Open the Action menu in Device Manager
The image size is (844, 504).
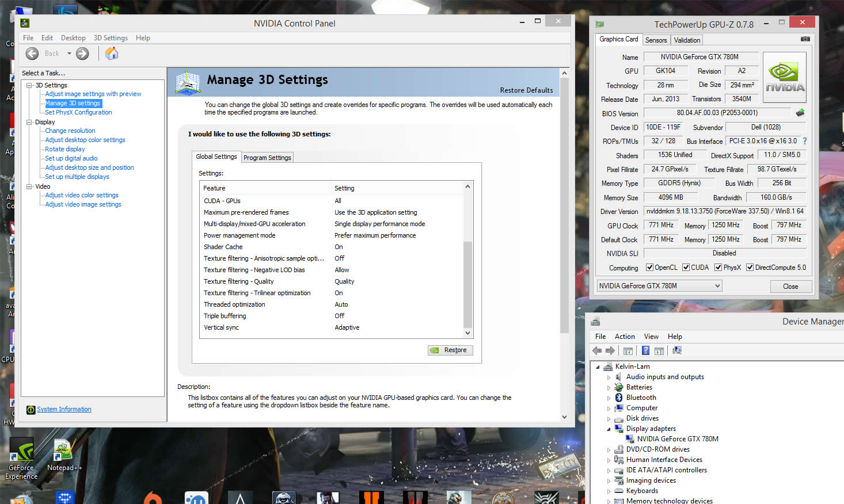coord(625,337)
